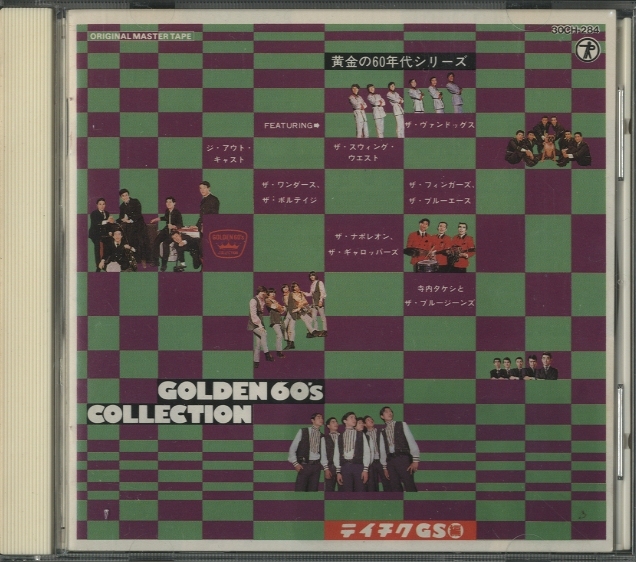Click the Teichiku circular logo in top corner
This screenshot has height=562, width=636.
(590, 50)
